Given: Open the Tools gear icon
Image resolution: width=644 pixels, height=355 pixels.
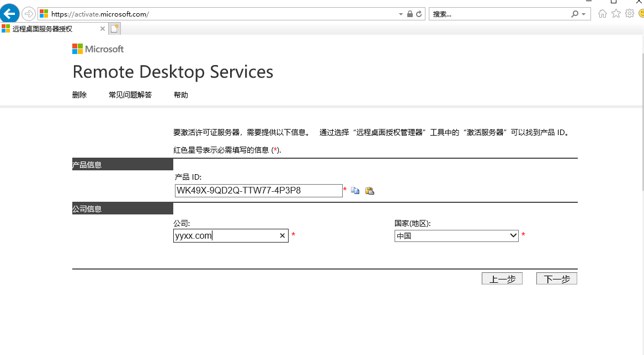Looking at the screenshot, I should click(x=630, y=14).
